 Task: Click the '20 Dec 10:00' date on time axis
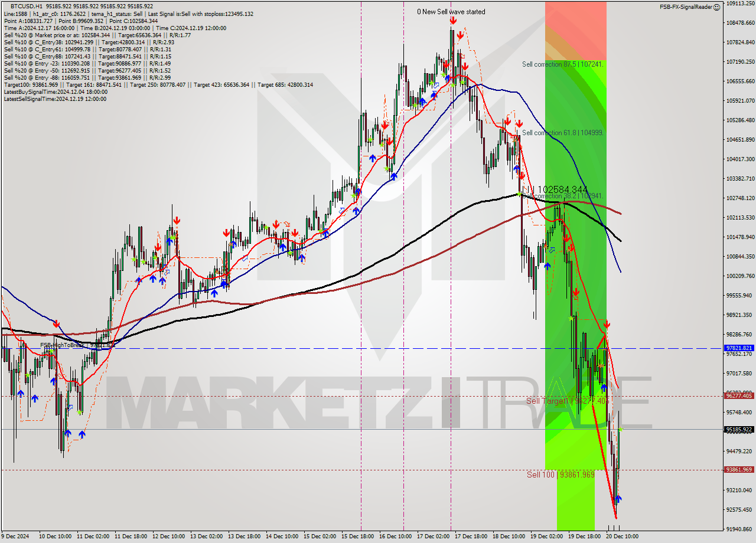(x=622, y=537)
